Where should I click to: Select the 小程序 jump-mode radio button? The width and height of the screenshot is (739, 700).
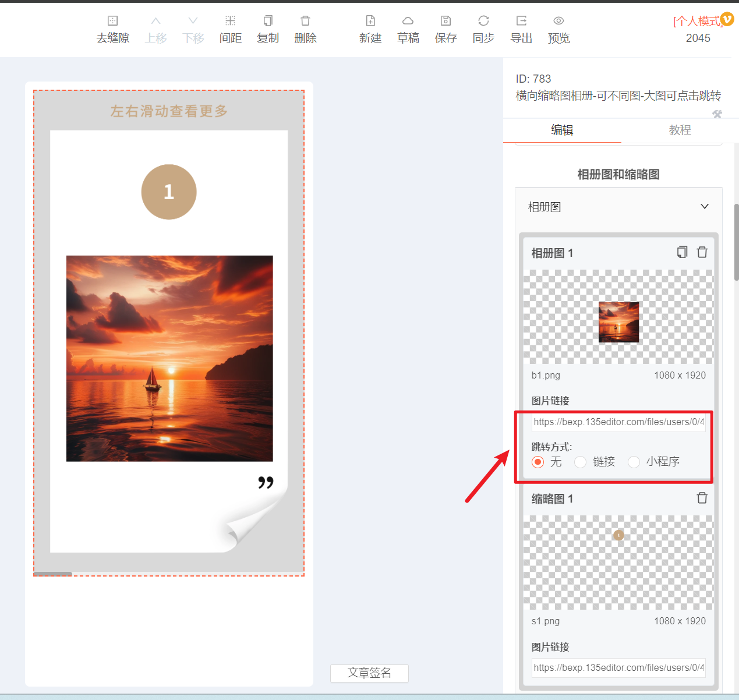click(x=634, y=462)
